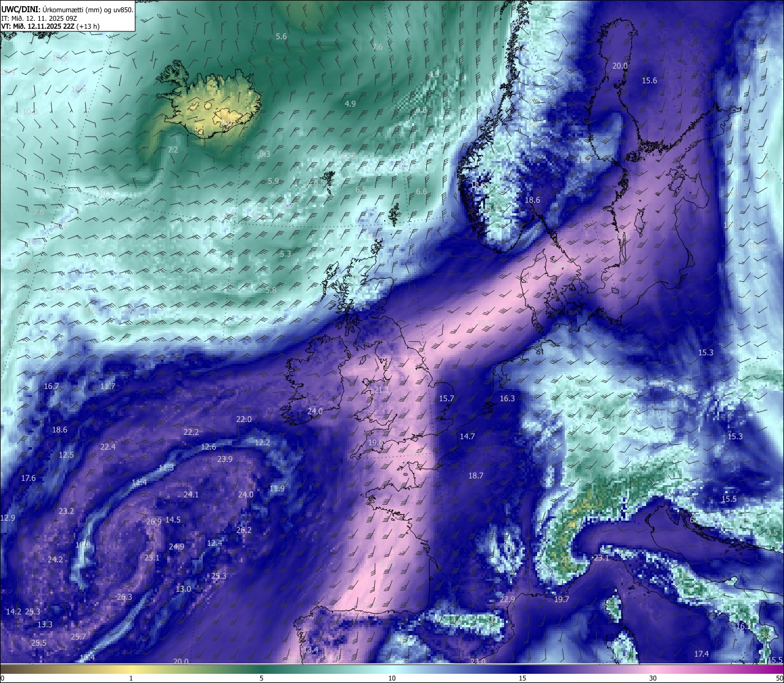Image resolution: width=784 pixels, height=683 pixels.
Task: Click the value 15.7 over eastern England
Action: [x=447, y=399]
